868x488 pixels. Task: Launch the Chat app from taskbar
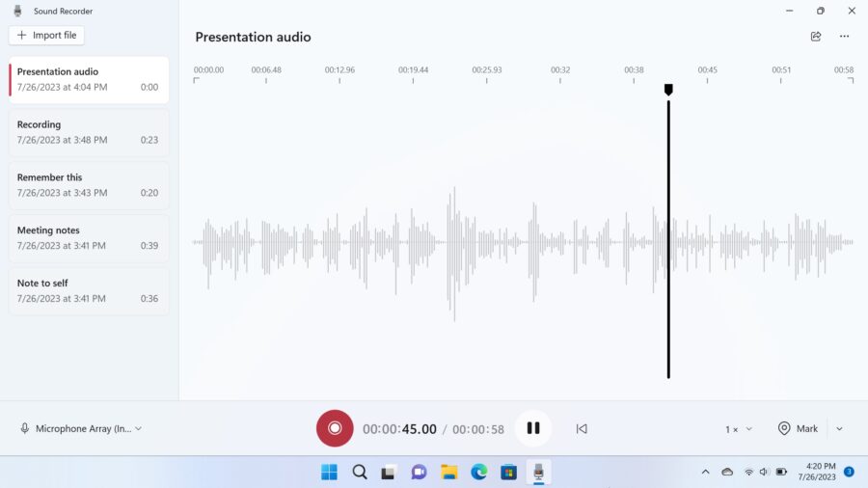pos(419,472)
